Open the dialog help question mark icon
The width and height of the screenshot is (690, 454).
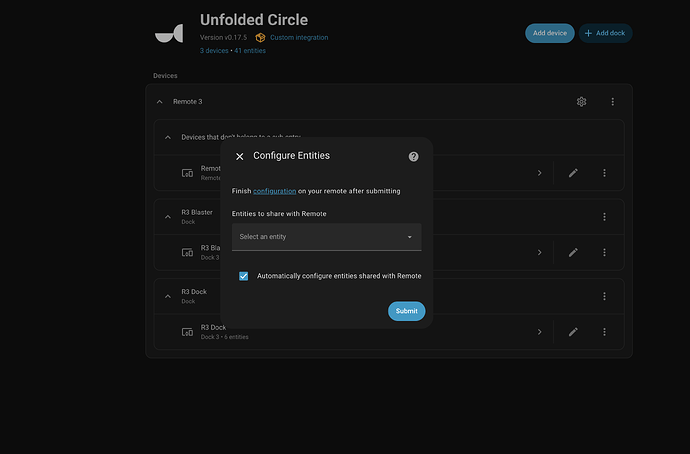pos(414,156)
